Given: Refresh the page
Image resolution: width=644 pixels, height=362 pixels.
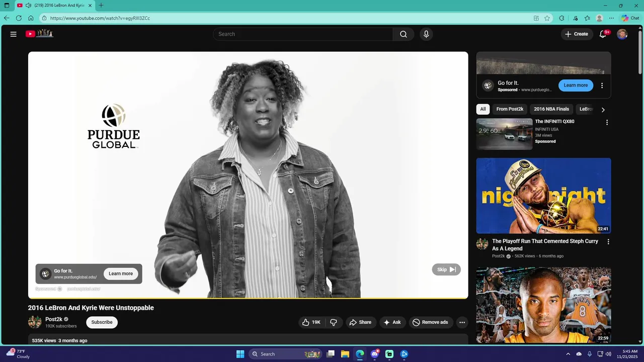Looking at the screenshot, I should [x=19, y=18].
